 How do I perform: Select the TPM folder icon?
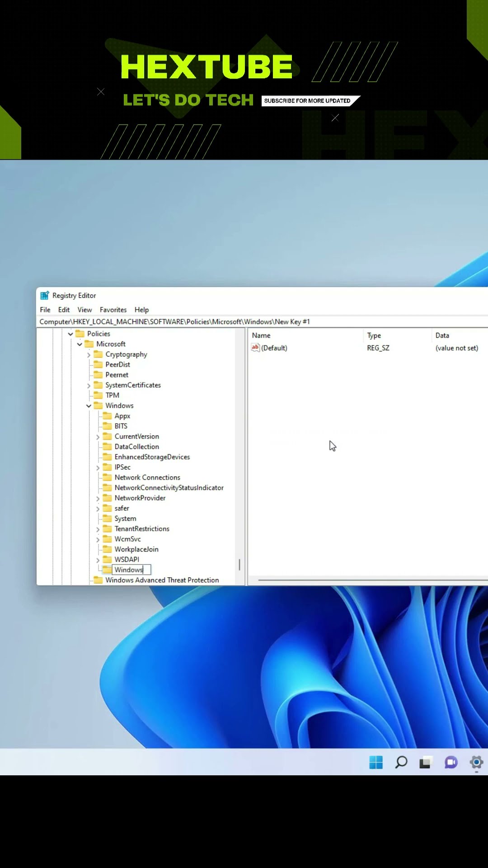tap(98, 395)
